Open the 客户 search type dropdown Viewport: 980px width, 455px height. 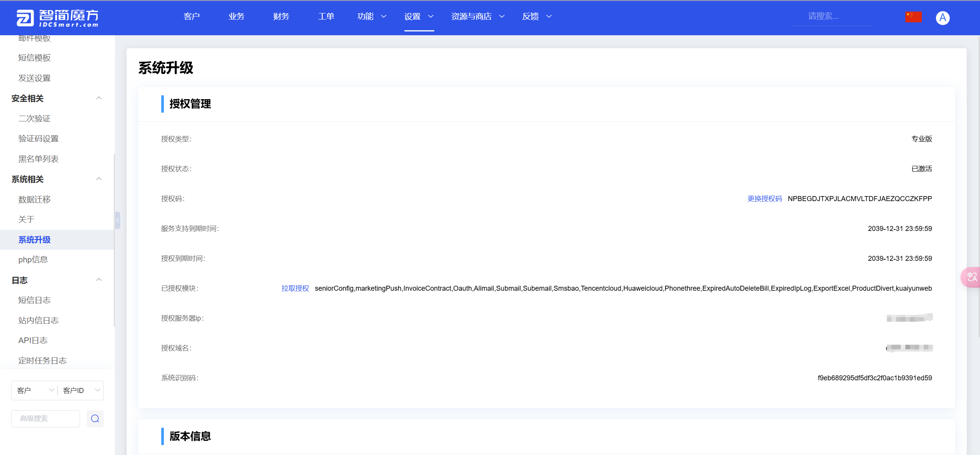[x=34, y=390]
